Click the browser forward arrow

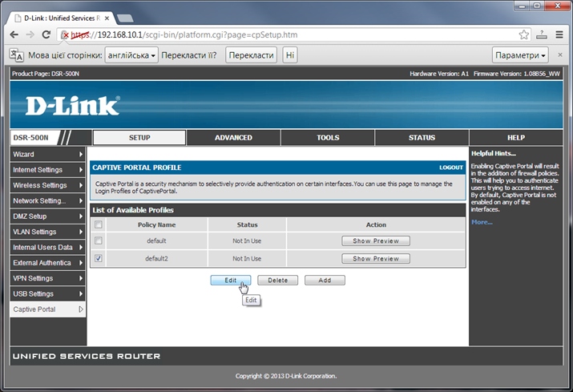tap(29, 35)
